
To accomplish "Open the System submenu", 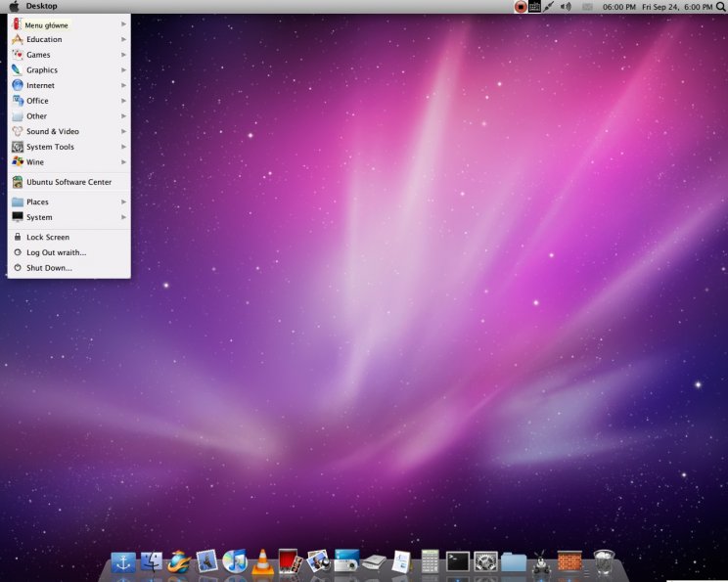I will point(69,217).
